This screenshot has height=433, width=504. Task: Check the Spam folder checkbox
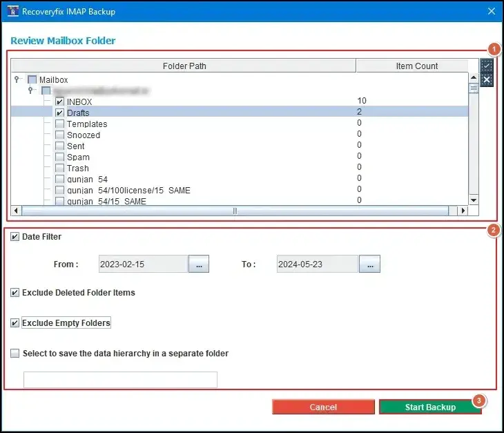tap(59, 157)
